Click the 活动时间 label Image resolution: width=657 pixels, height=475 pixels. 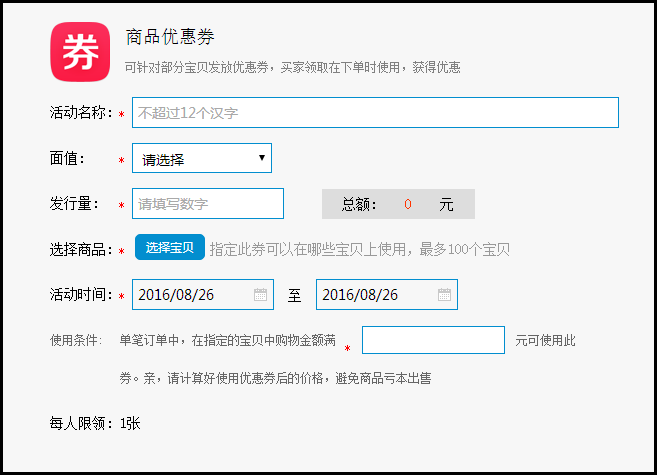click(x=81, y=295)
